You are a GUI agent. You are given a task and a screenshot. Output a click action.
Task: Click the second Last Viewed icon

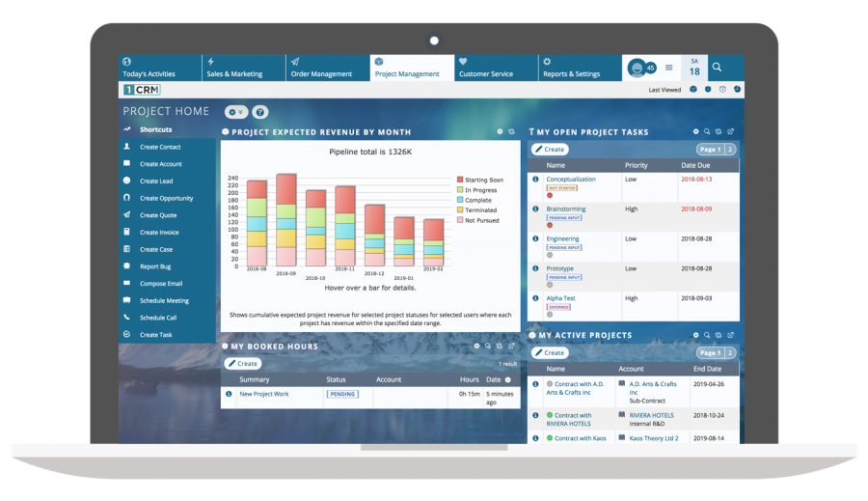[708, 89]
